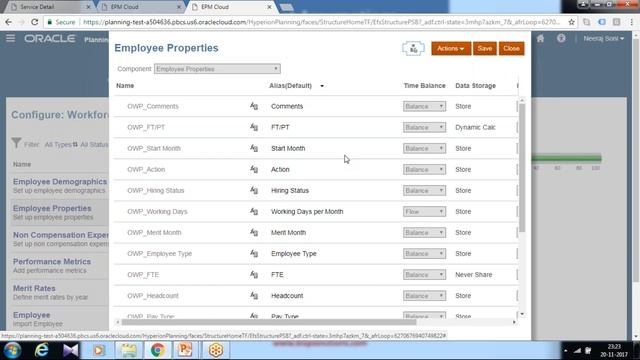Switch to the middle EPM Cloud tab
The height and width of the screenshot is (360, 640).
coord(141,7)
